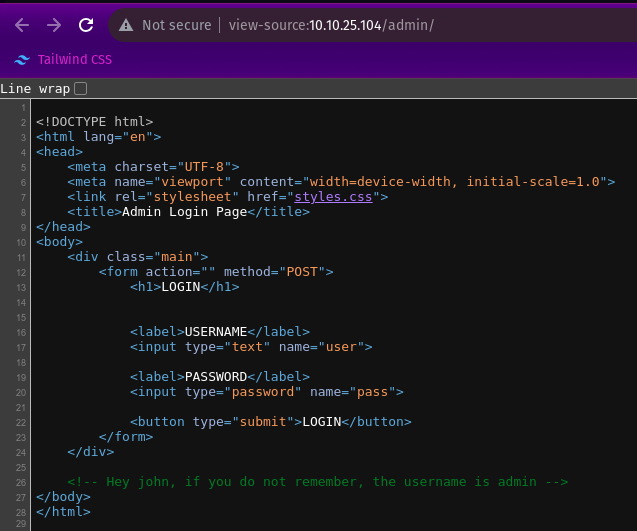Click the type="password" input line

click(x=266, y=392)
